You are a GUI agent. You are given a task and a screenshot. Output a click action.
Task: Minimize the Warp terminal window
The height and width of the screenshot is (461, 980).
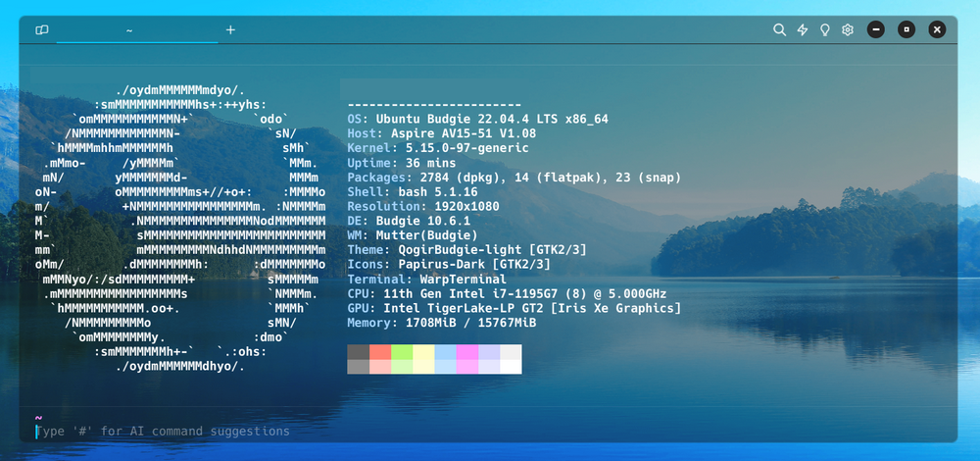coord(876,29)
